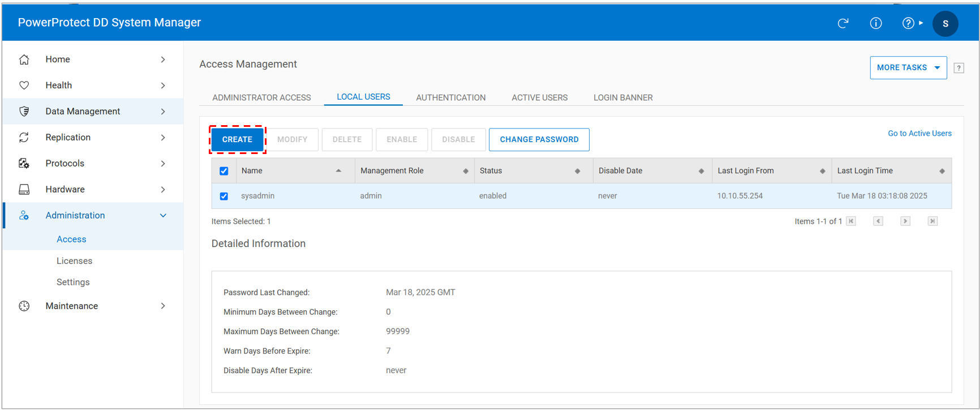Switch to Login Banner tab
Screen dimensions: 980x410
pos(623,97)
